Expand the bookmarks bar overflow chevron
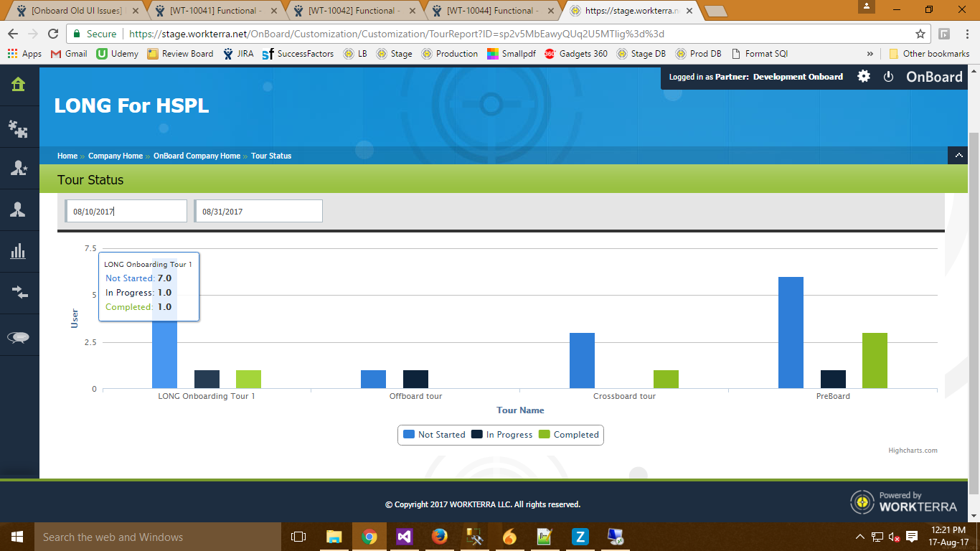Viewport: 980px width, 551px height. point(870,54)
